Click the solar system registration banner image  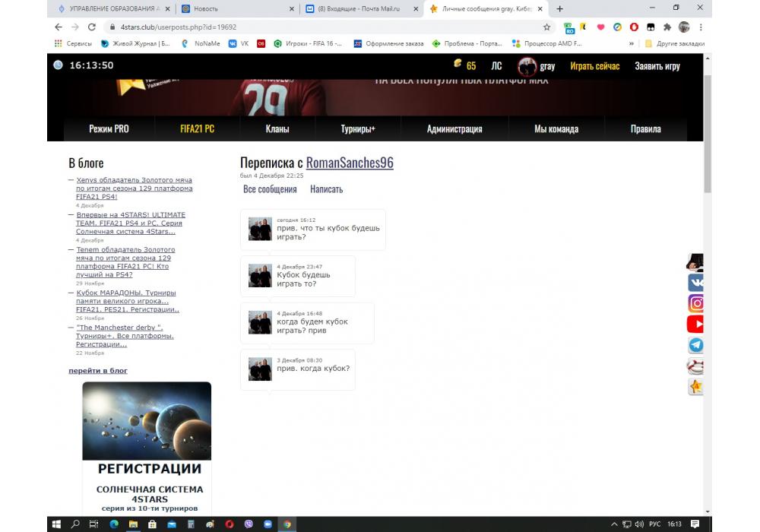(x=147, y=420)
